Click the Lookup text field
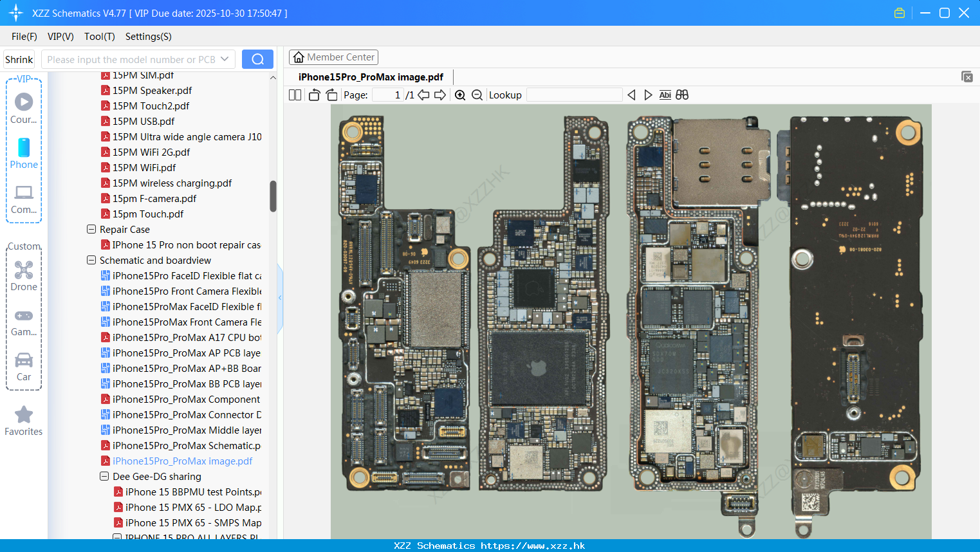The height and width of the screenshot is (552, 980). (574, 95)
